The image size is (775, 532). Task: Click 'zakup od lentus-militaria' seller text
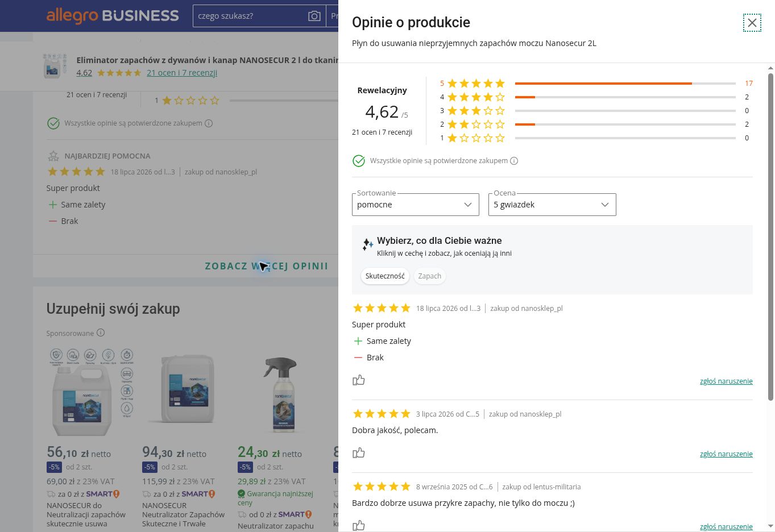(541, 487)
